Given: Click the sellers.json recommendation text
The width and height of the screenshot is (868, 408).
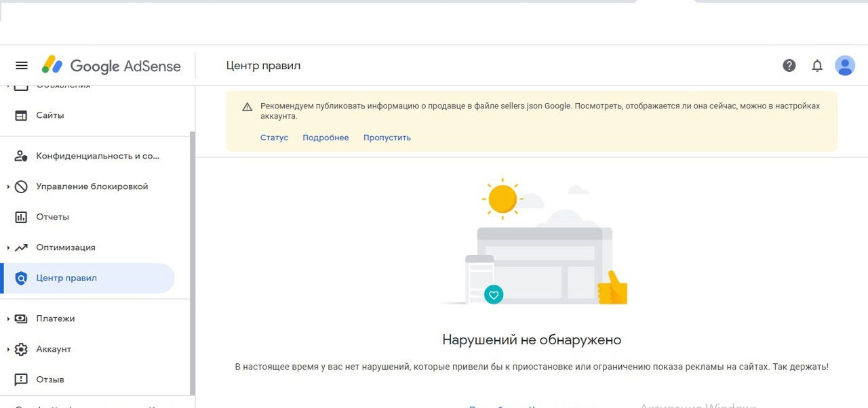Looking at the screenshot, I should click(x=540, y=111).
